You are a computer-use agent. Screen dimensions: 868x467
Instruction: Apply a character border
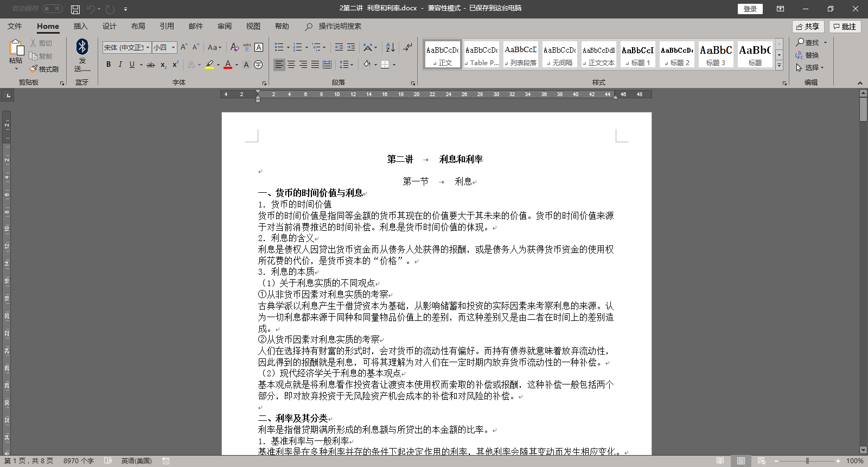pyautogui.click(x=259, y=47)
